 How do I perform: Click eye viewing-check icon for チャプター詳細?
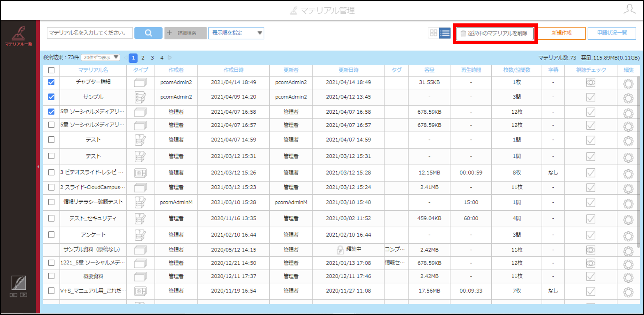tap(591, 82)
